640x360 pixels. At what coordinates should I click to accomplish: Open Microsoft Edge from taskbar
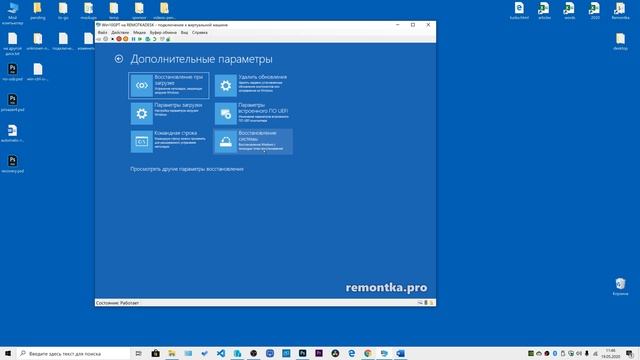pyautogui.click(x=351, y=353)
